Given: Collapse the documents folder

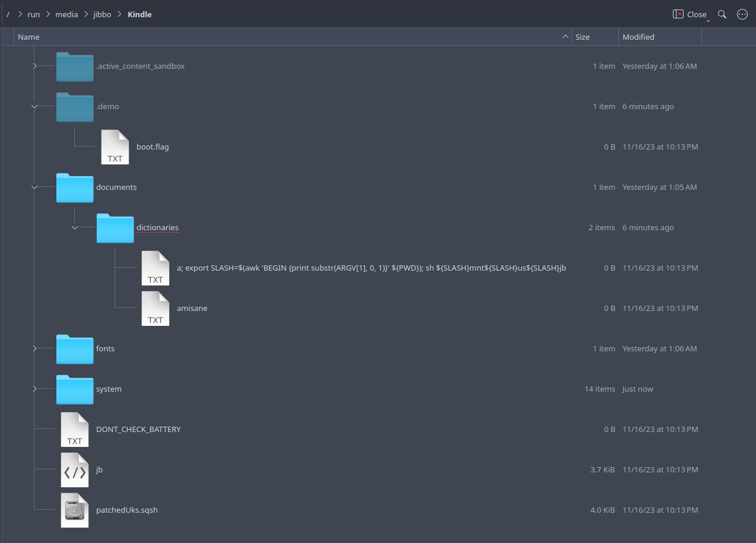Looking at the screenshot, I should click(x=34, y=187).
